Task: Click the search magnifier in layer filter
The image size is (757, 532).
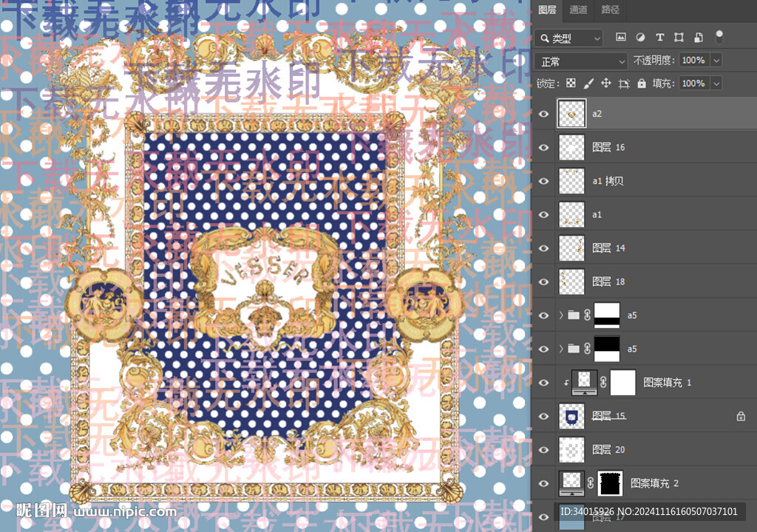Action: click(545, 38)
